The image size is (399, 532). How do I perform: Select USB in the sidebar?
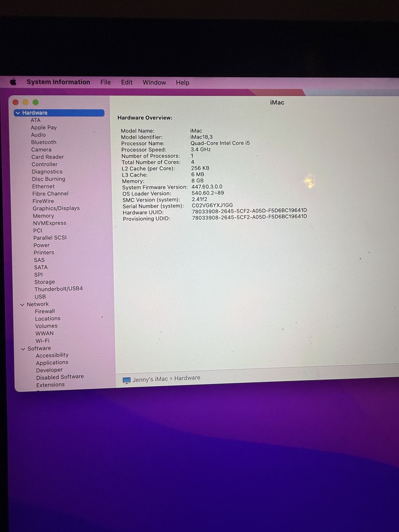[x=40, y=297]
